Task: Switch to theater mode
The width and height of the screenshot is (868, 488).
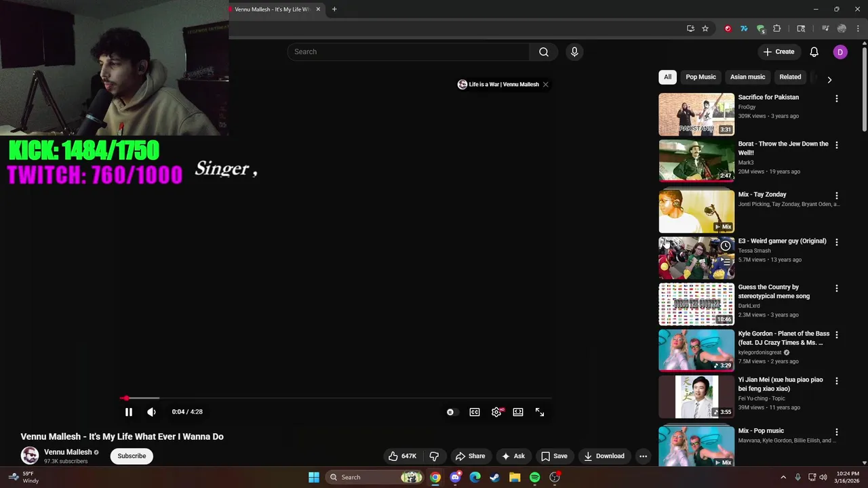Action: point(518,412)
